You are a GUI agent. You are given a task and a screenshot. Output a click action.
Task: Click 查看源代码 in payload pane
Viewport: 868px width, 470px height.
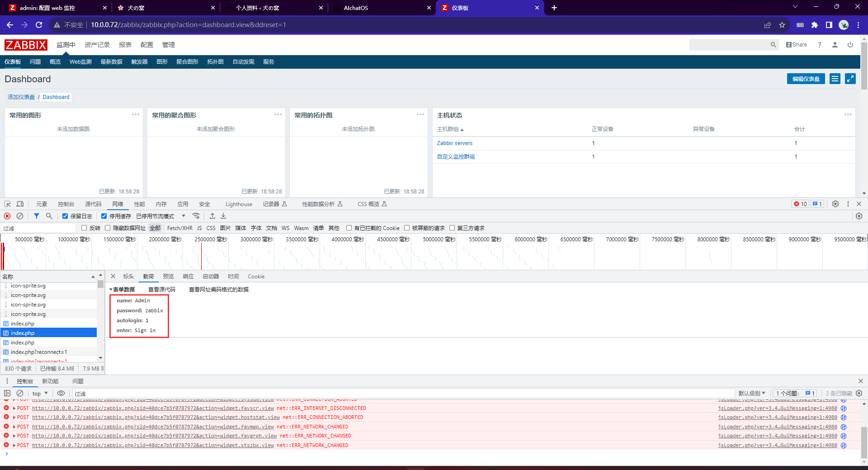tap(161, 289)
